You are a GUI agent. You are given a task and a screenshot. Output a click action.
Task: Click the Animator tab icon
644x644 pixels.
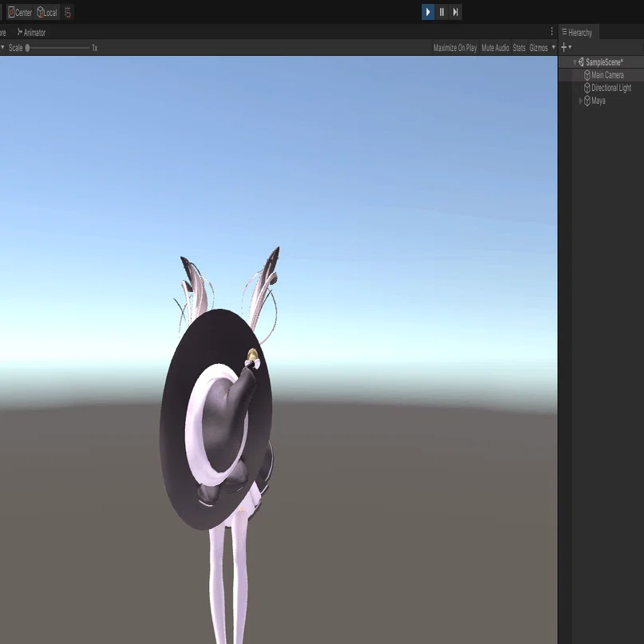tap(20, 32)
